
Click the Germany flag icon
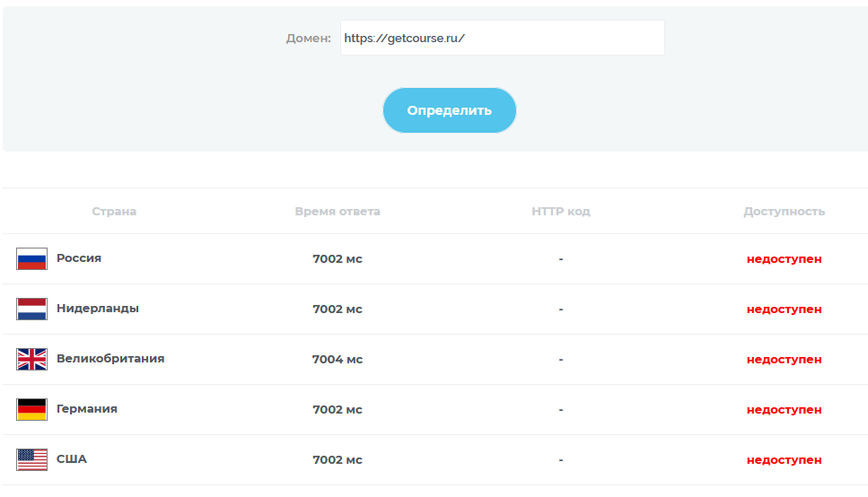31,410
